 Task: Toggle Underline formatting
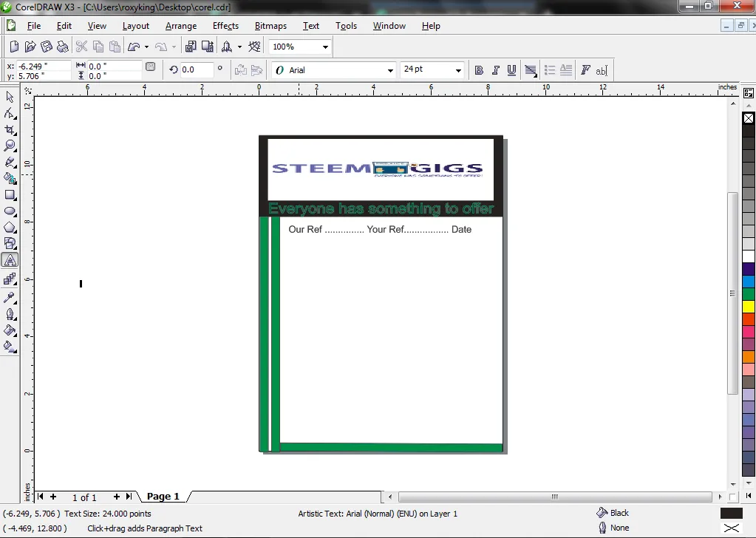pyautogui.click(x=511, y=70)
